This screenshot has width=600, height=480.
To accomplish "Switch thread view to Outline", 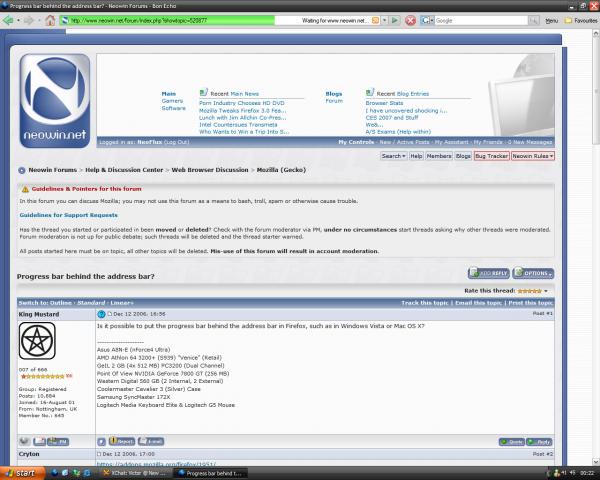I will (x=61, y=303).
